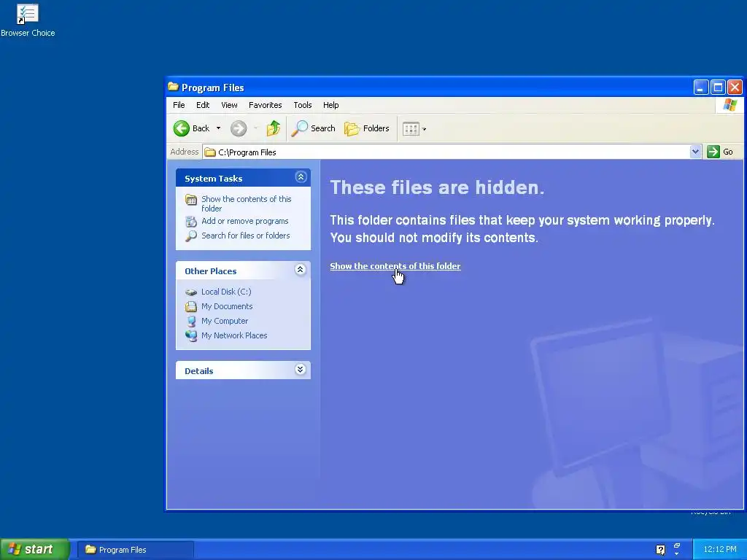Screen dimensions: 747x560
Task: Click the Program Files title bar folder icon
Action: [x=174, y=87]
